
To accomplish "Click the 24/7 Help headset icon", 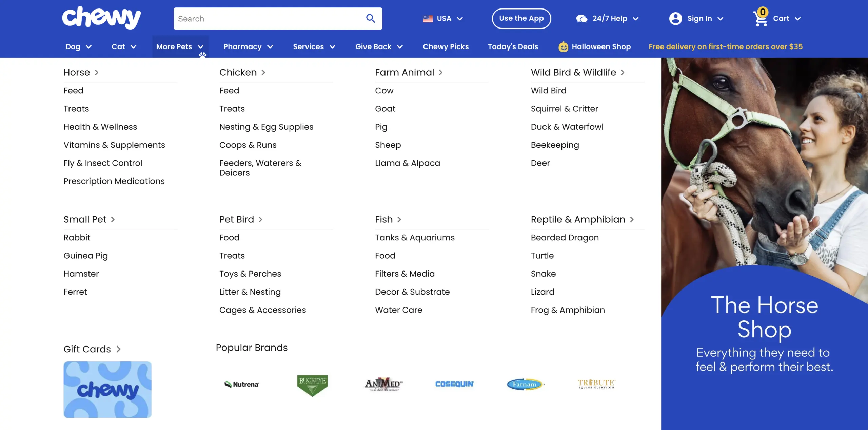I will (x=581, y=19).
